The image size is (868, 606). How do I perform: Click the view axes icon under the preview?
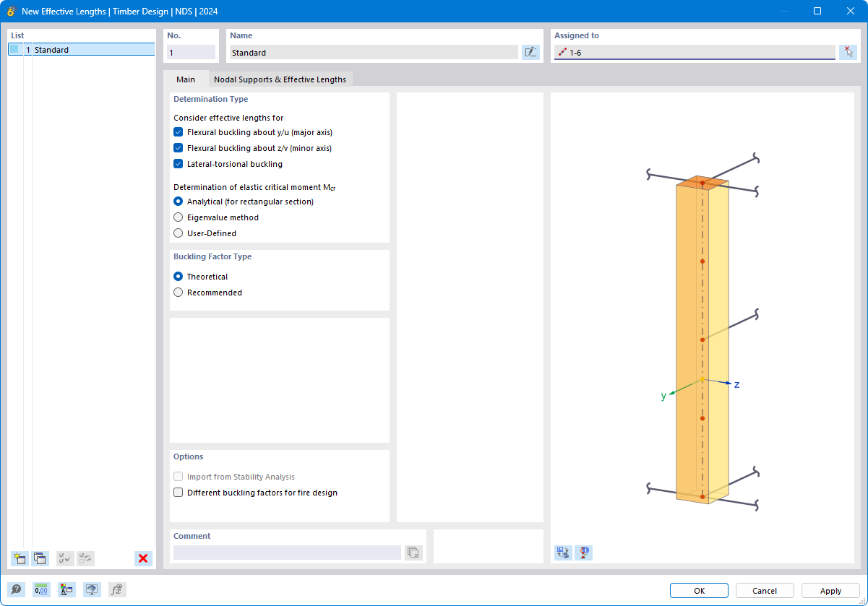pos(563,553)
